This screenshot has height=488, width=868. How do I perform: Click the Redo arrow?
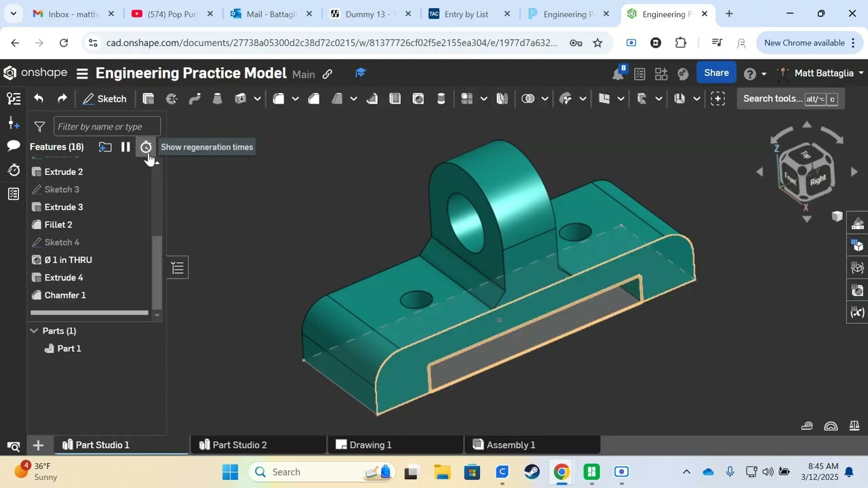pos(62,99)
